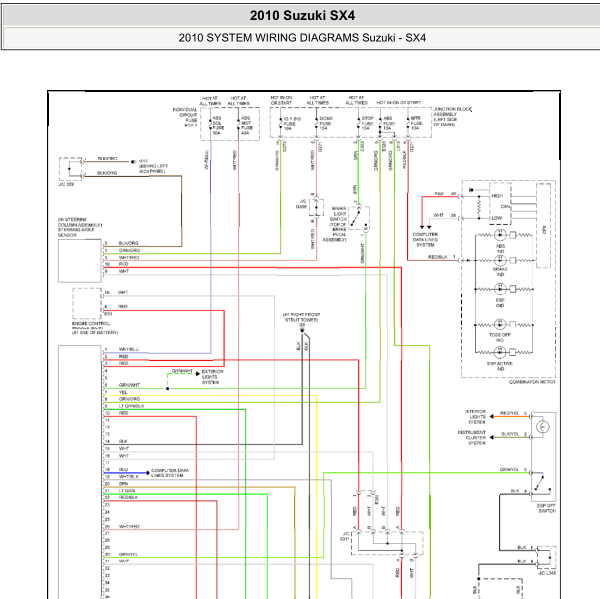
Task: Select the BLU wire label at pin 18
Action: tap(123, 469)
